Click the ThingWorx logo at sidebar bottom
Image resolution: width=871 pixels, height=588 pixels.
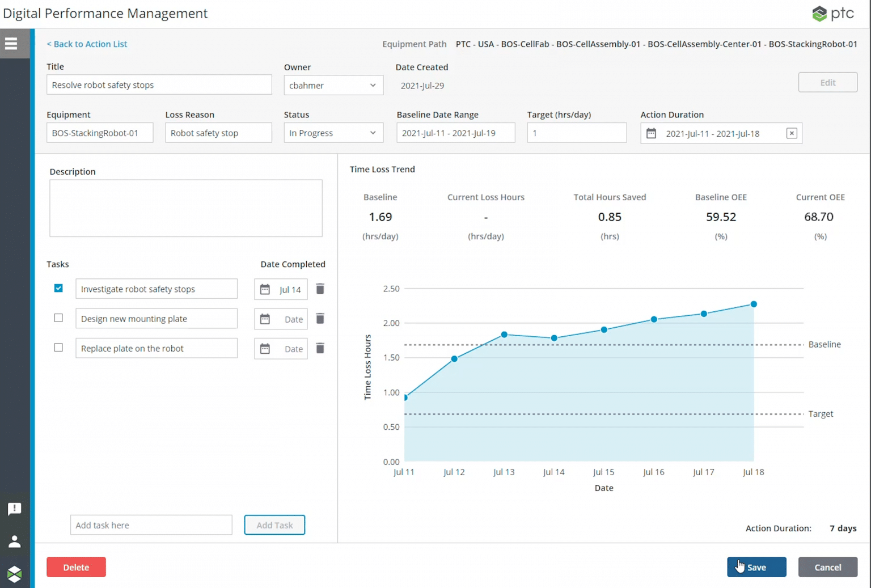15,574
